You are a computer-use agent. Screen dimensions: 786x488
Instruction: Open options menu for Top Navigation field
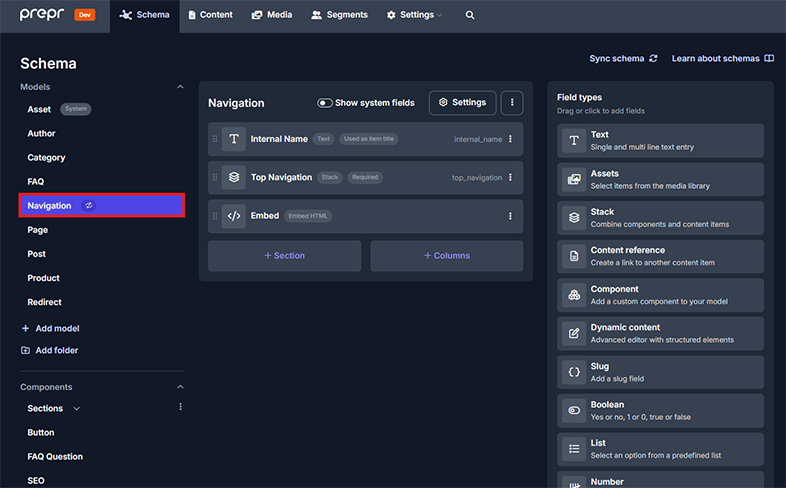(x=510, y=177)
